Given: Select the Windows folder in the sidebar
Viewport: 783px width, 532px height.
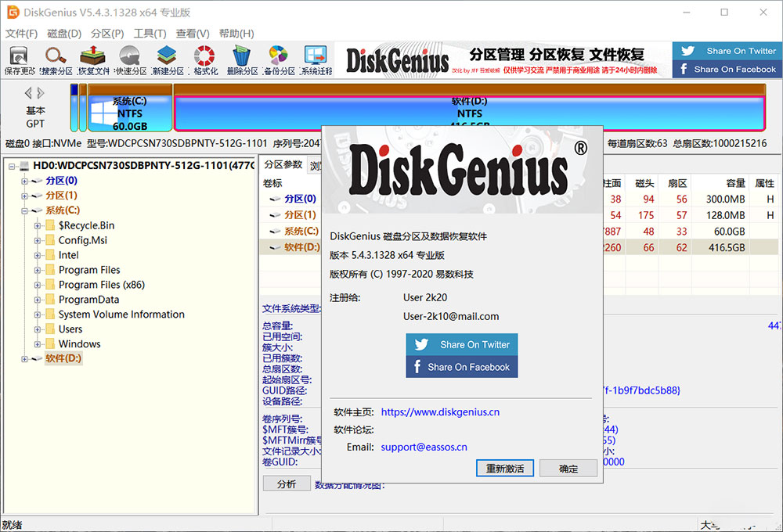Looking at the screenshot, I should (79, 343).
